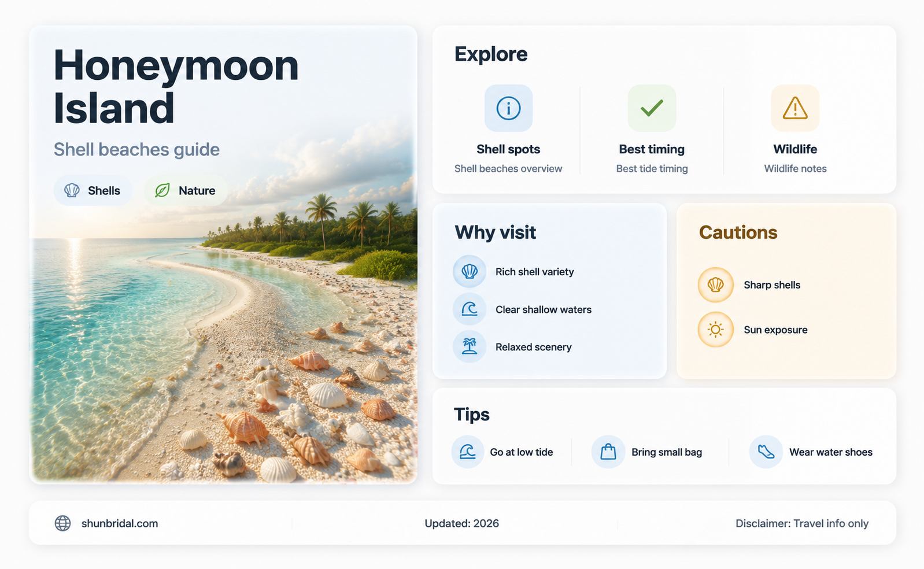Click the Go at low tide text
This screenshot has height=569, width=924.
522,452
